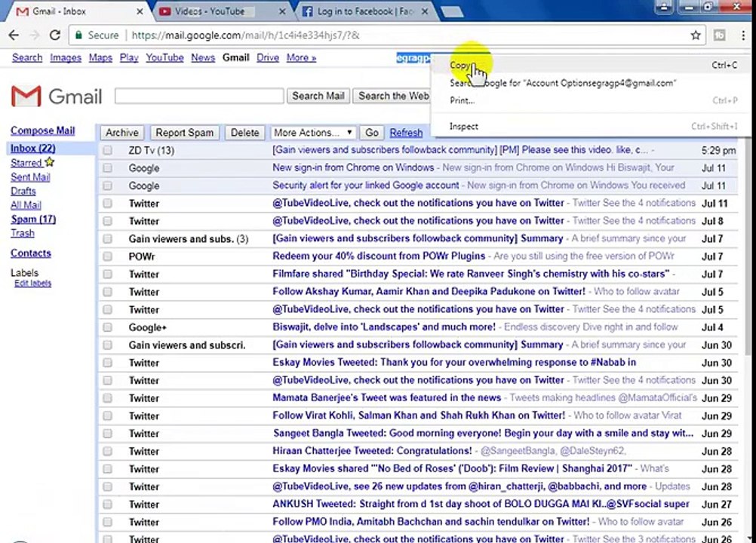Click the Edit labels link
This screenshot has width=756, height=543.
[32, 284]
